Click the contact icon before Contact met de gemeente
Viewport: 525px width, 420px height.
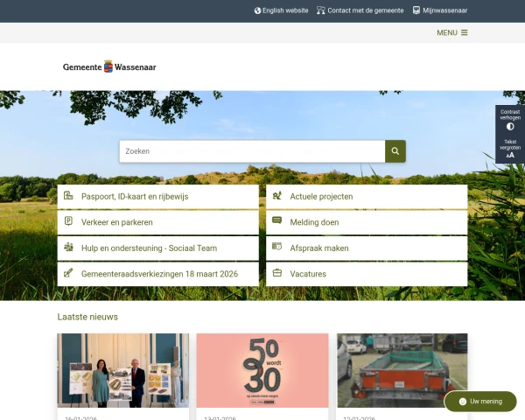321,10
